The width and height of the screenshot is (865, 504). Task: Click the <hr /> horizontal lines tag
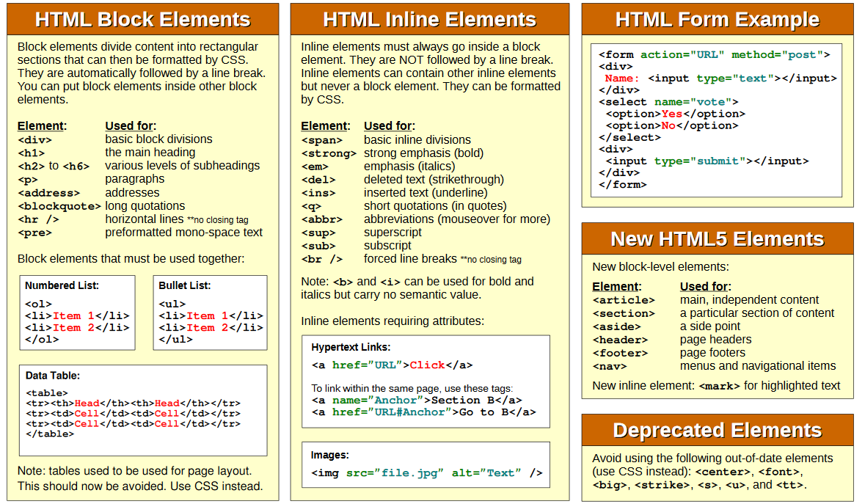click(x=38, y=219)
